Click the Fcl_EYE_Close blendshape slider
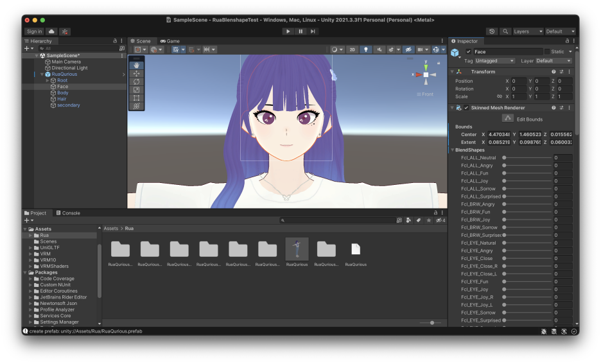This screenshot has width=601, height=364. (527, 258)
